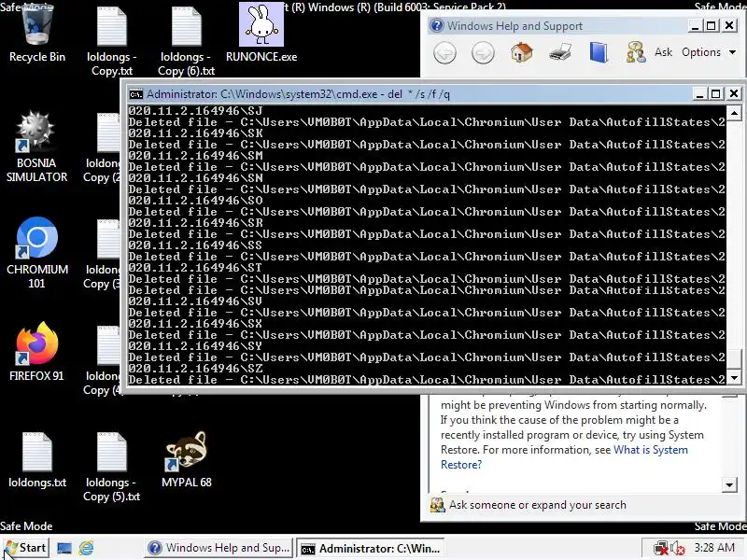Go to Help and Support home page icon
The height and width of the screenshot is (560, 747).
(521, 52)
